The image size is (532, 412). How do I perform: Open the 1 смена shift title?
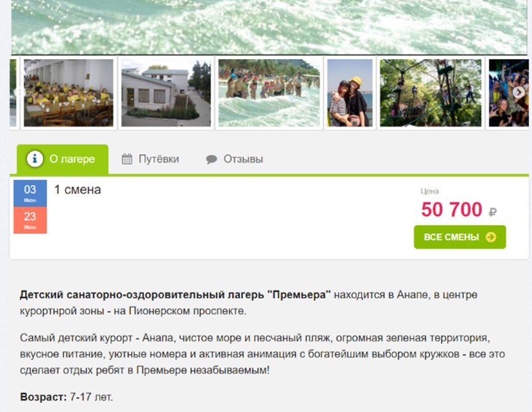[77, 189]
